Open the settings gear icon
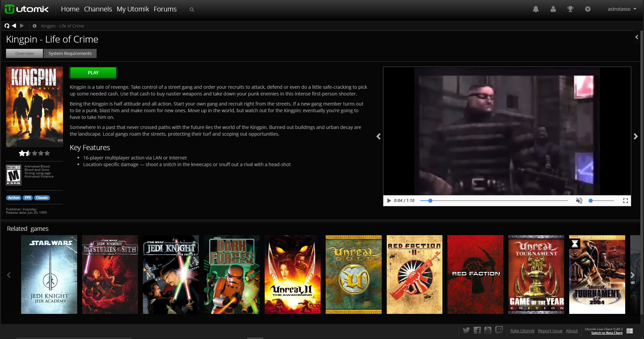This screenshot has width=644, height=339. coord(588,9)
